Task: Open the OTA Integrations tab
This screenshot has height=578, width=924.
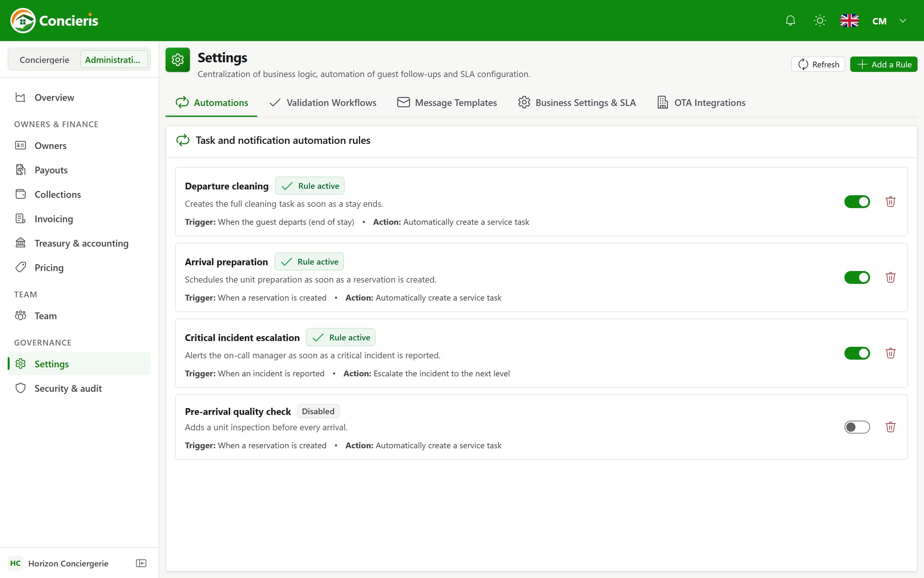Action: (701, 102)
